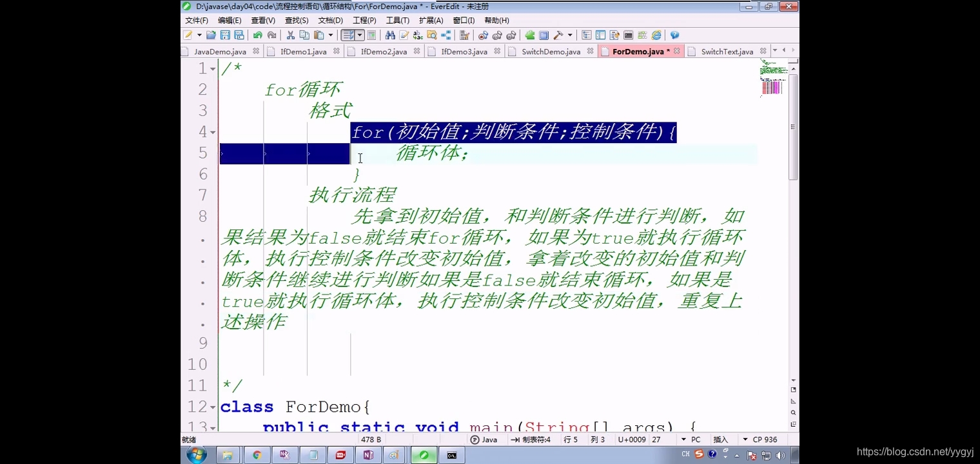Click the Redo icon
Viewport: 980px width, 464px height.
click(271, 35)
